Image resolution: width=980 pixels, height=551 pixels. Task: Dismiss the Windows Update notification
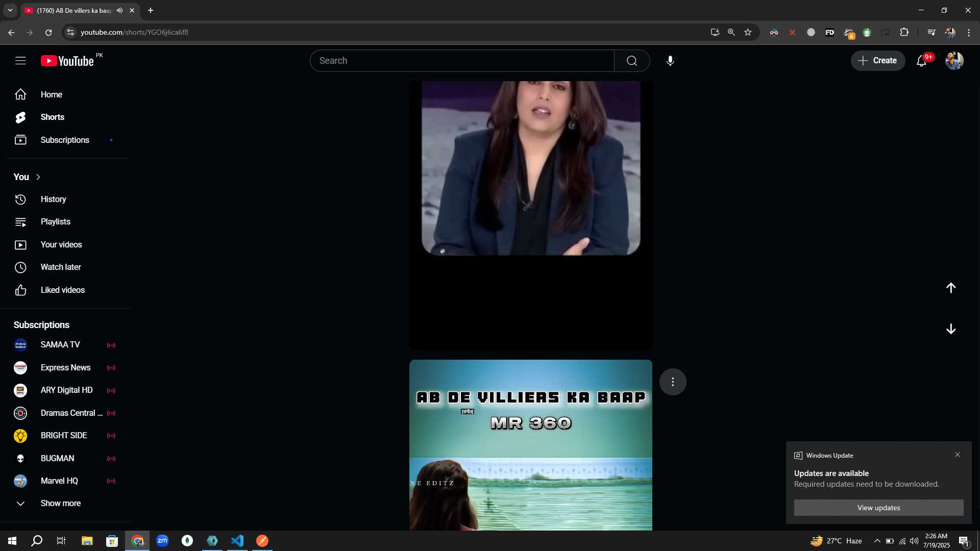pyautogui.click(x=958, y=455)
